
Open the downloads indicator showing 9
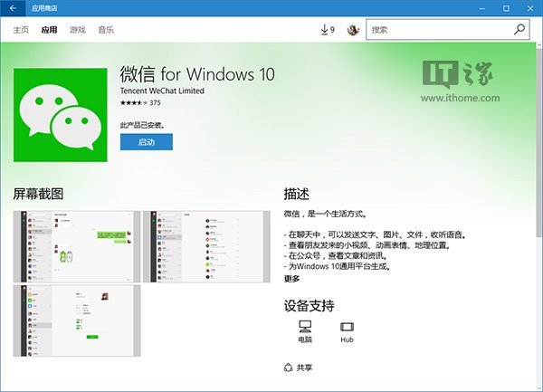click(328, 30)
